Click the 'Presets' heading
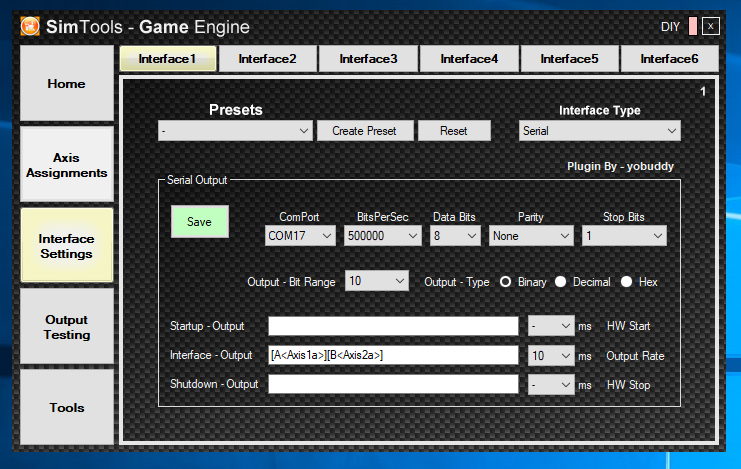The width and height of the screenshot is (741, 469). (x=235, y=110)
